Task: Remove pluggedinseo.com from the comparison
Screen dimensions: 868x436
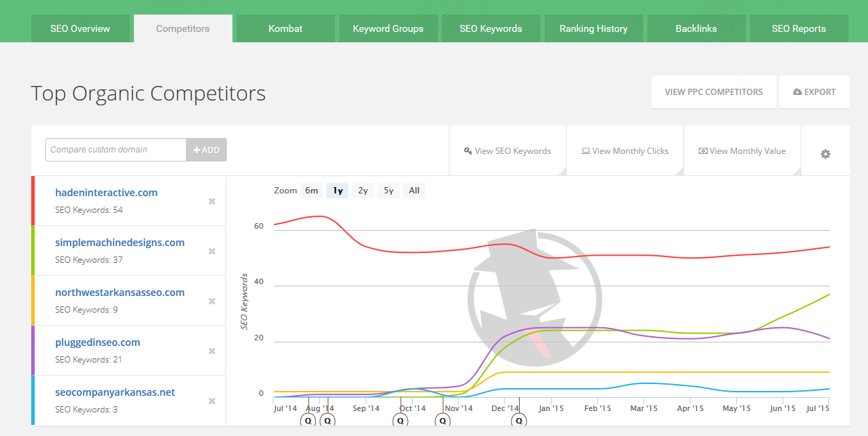Action: [x=212, y=351]
